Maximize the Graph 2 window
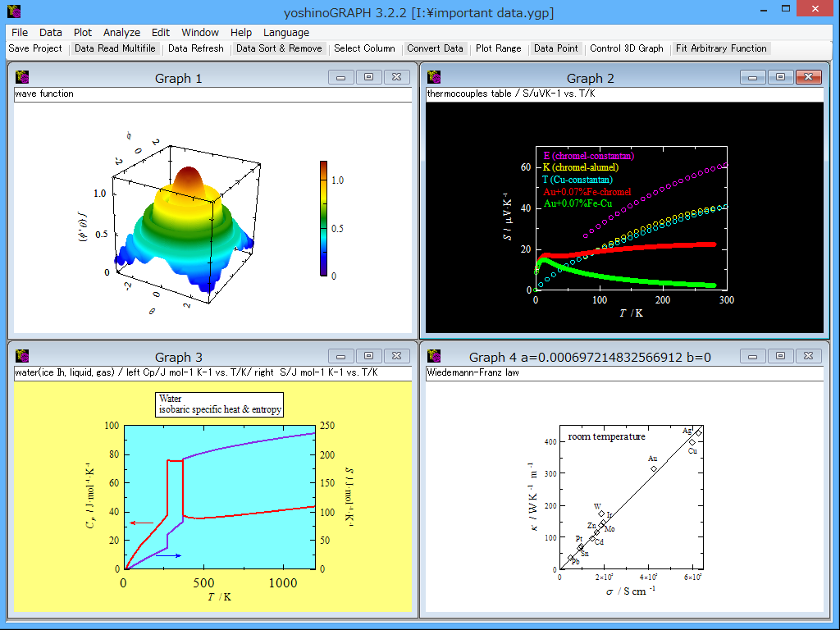The image size is (840, 630). tap(781, 77)
